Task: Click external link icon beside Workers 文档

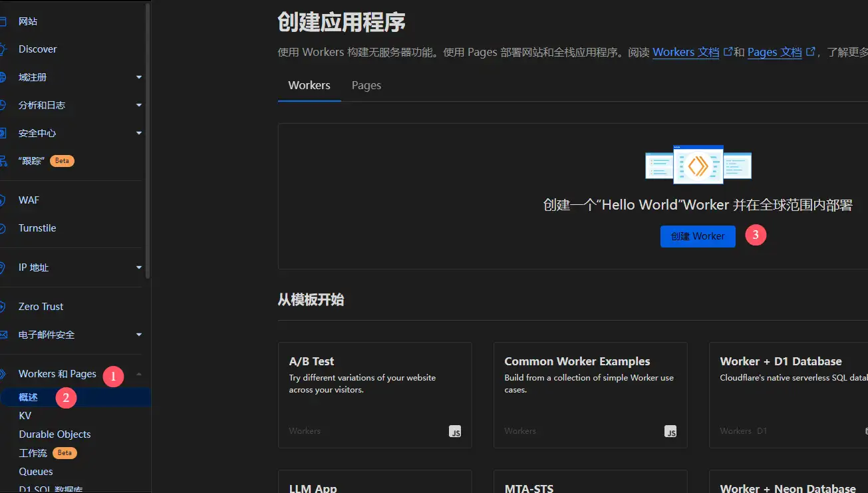Action: [728, 51]
